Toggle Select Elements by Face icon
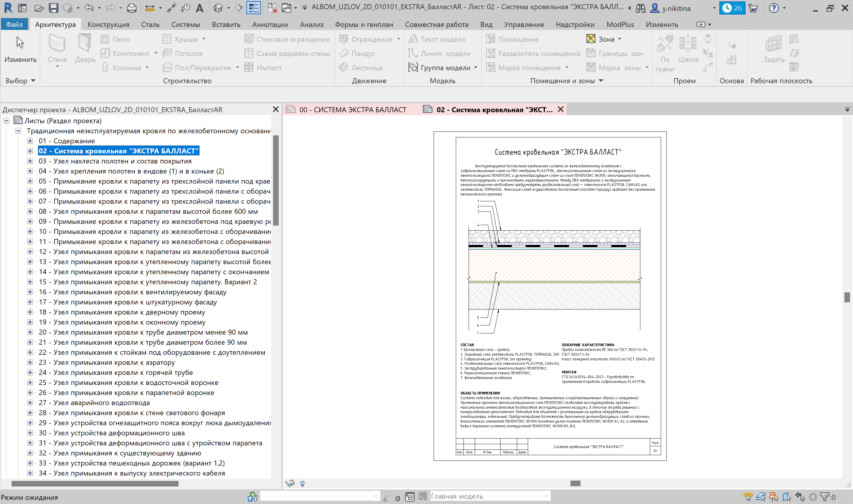The width and height of the screenshot is (853, 504). coord(787,497)
